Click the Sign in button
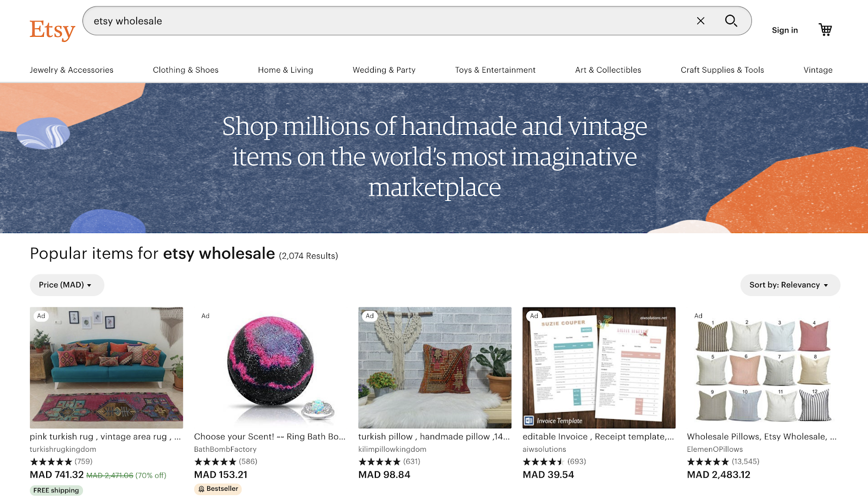 tap(784, 30)
